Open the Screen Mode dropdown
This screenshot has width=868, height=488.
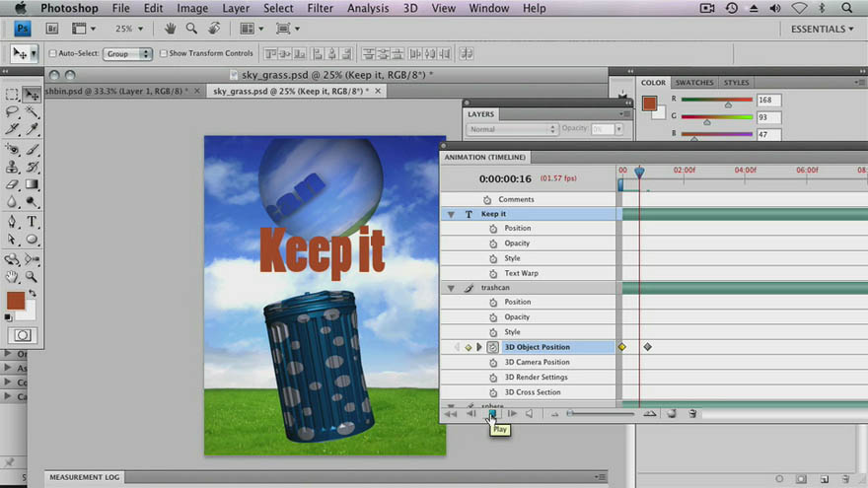tap(288, 29)
